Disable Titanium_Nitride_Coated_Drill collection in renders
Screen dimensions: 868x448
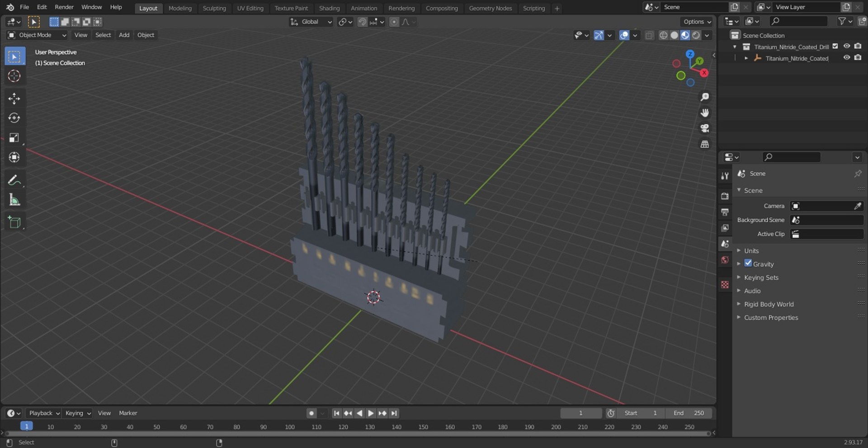point(858,46)
